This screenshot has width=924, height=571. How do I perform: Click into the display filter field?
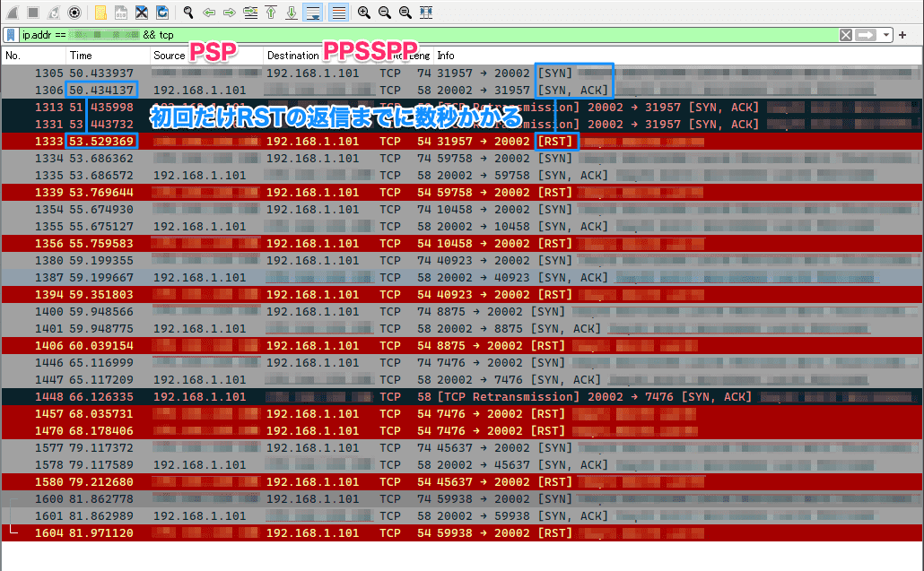[x=427, y=35]
